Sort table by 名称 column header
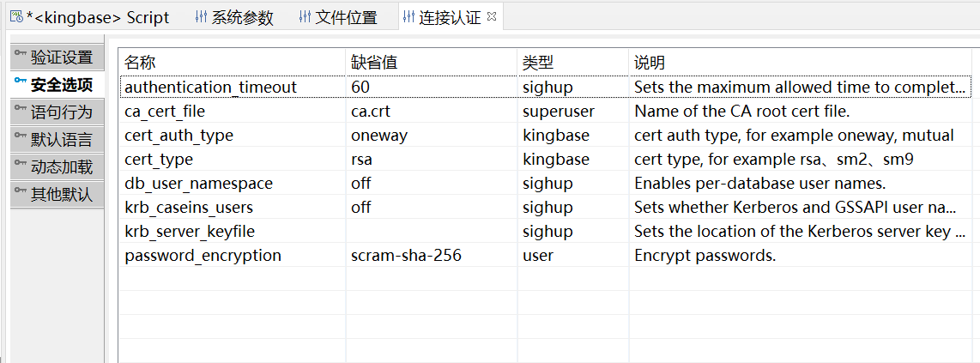 pyautogui.click(x=141, y=63)
